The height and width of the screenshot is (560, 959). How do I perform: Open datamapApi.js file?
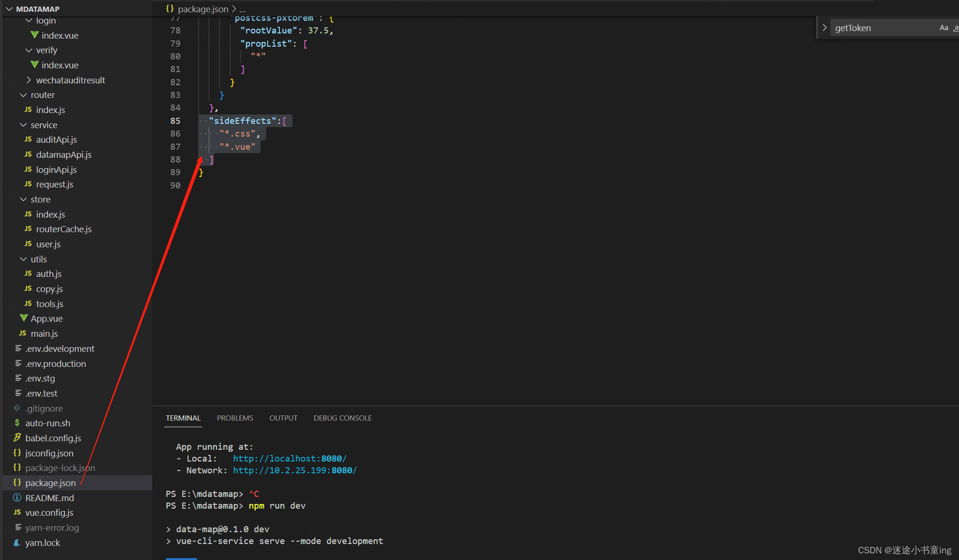64,154
